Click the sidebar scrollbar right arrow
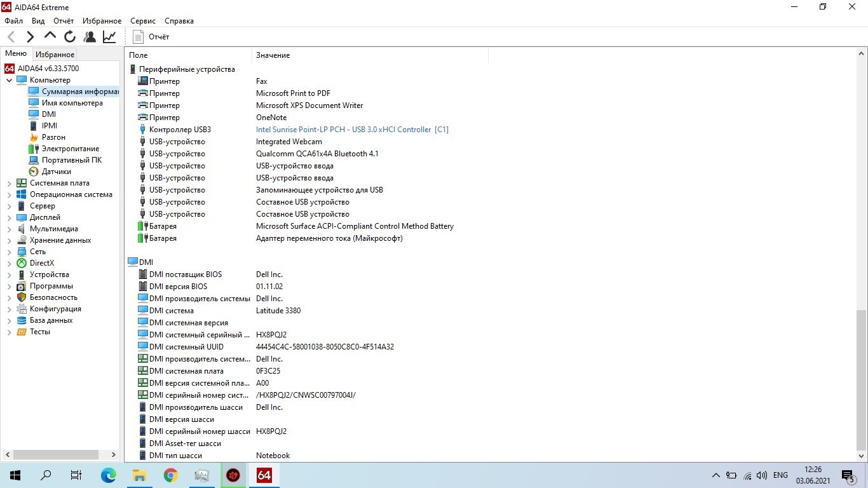The image size is (868, 488). (x=114, y=455)
